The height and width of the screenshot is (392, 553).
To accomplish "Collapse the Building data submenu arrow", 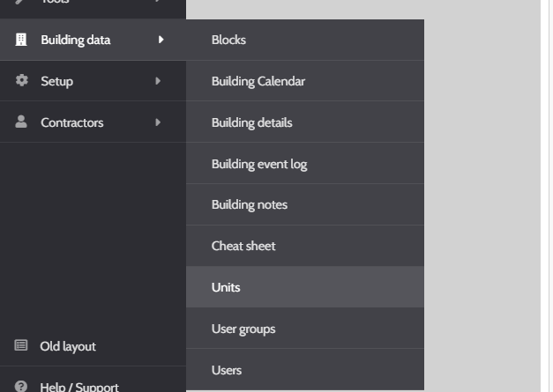I will pos(160,40).
